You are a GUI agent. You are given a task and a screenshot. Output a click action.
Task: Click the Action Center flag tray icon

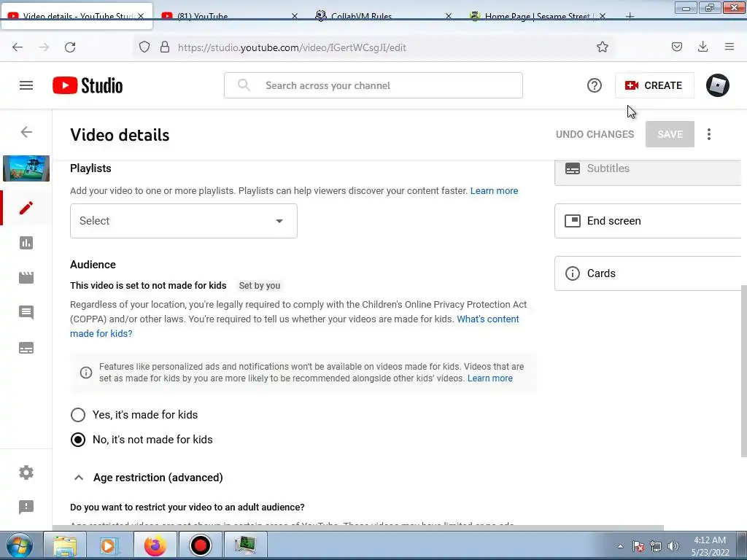pyautogui.click(x=638, y=546)
